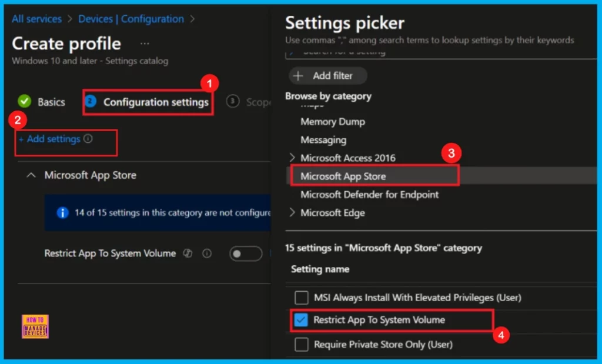This screenshot has width=602, height=364.
Task: Open the info icon beside Restrict App To System Volume
Action: (207, 253)
